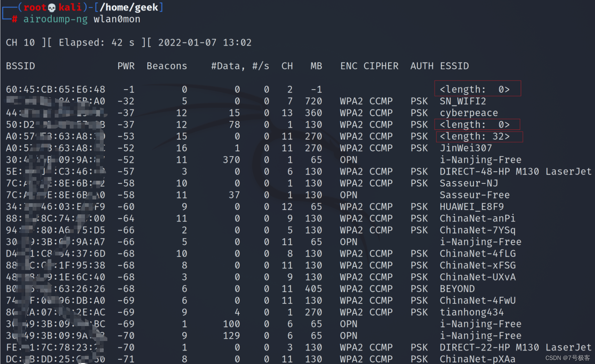Click the ChinaNet-pXAa ESSID
595x364 pixels.
click(477, 359)
